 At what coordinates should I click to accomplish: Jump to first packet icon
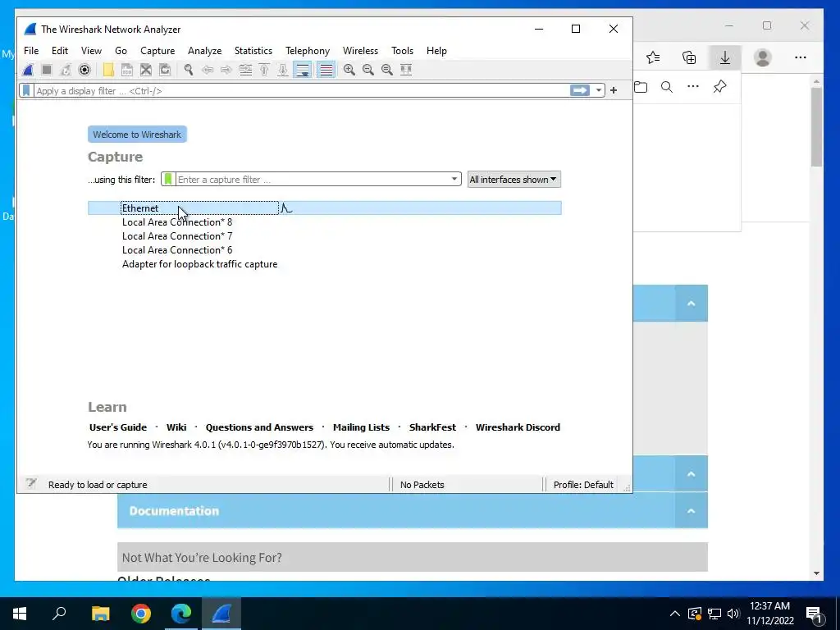click(264, 70)
